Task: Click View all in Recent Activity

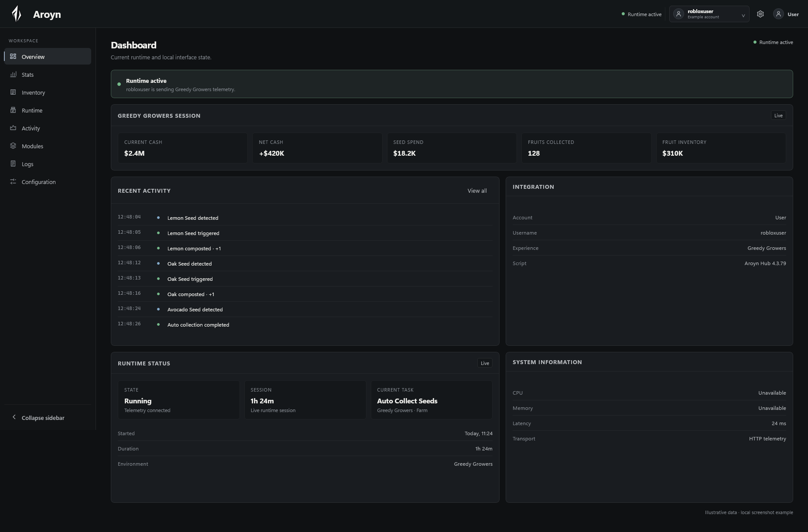Action: click(x=477, y=191)
